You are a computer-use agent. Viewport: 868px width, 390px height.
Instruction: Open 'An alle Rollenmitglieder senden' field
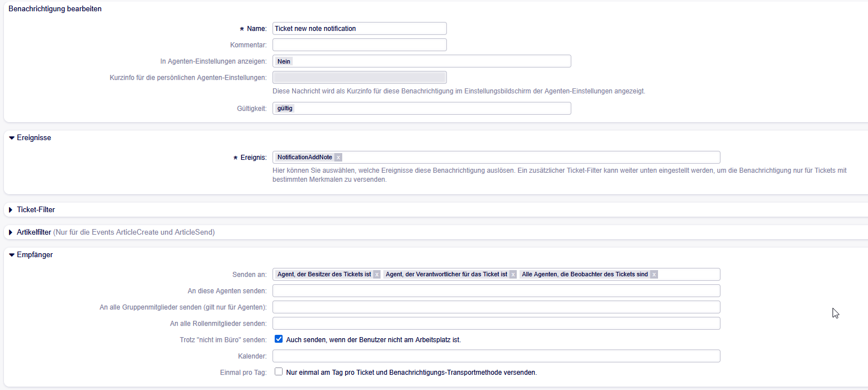tap(496, 323)
